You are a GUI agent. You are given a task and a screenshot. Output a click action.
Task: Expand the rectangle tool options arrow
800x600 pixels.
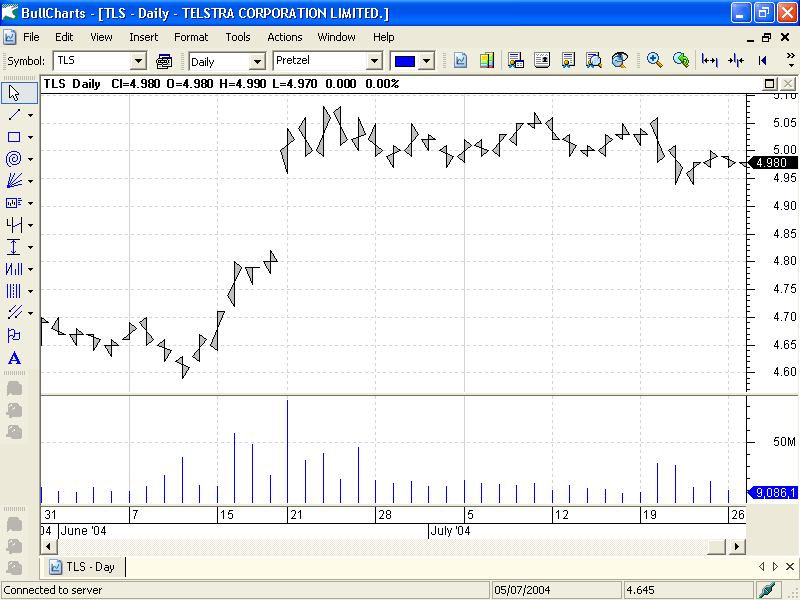click(x=31, y=137)
